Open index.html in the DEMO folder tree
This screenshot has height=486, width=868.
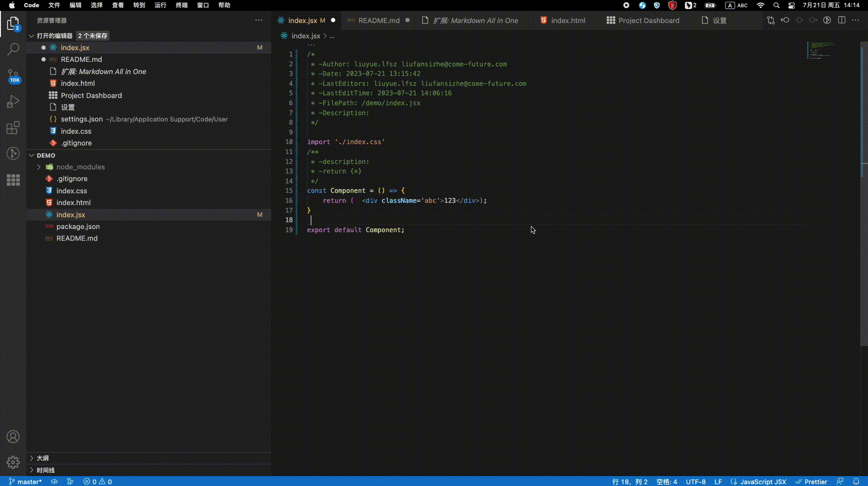tap(149, 203)
